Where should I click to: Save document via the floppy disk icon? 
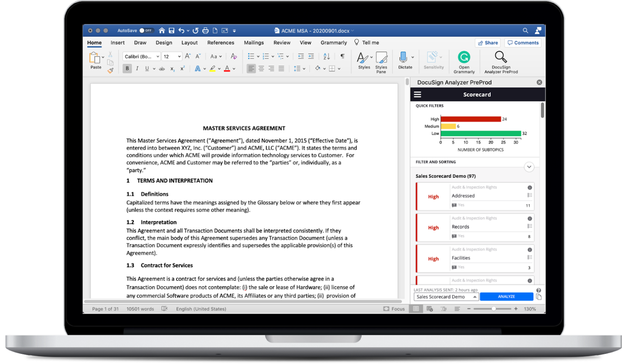coord(171,31)
